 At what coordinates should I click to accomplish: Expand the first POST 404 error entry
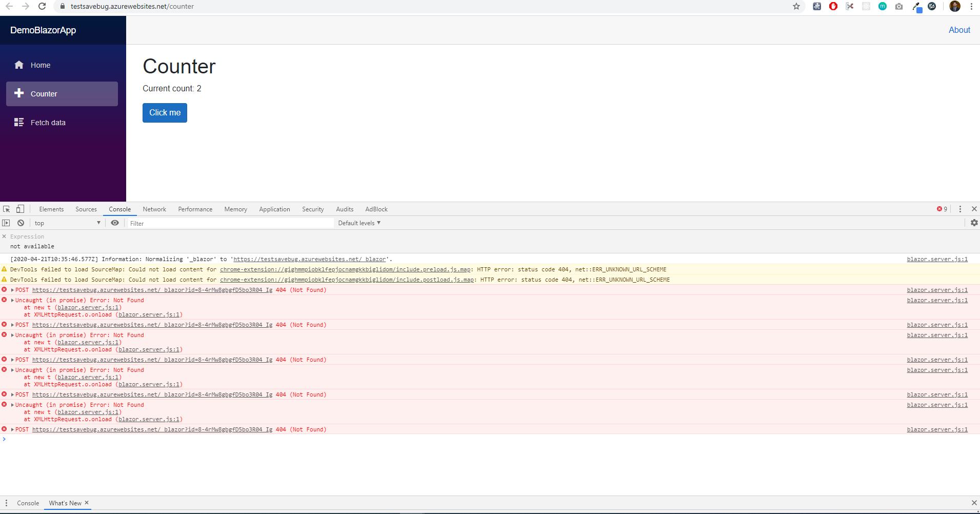pos(12,290)
